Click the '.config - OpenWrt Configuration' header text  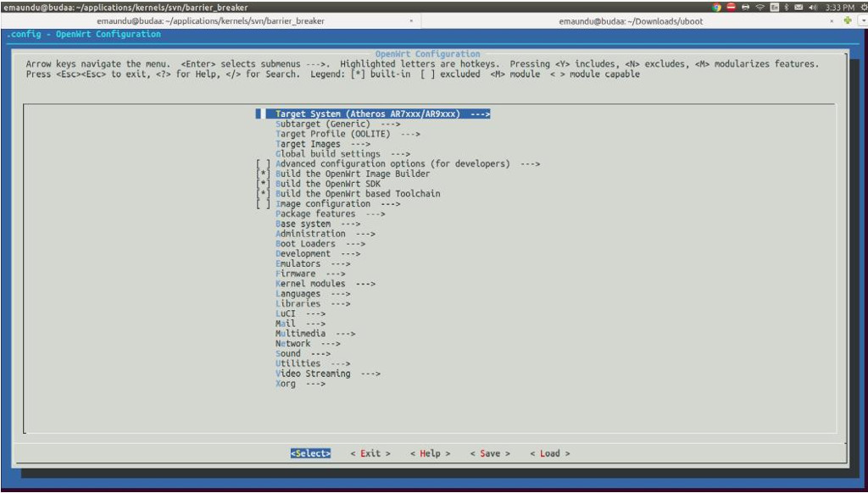click(x=84, y=34)
